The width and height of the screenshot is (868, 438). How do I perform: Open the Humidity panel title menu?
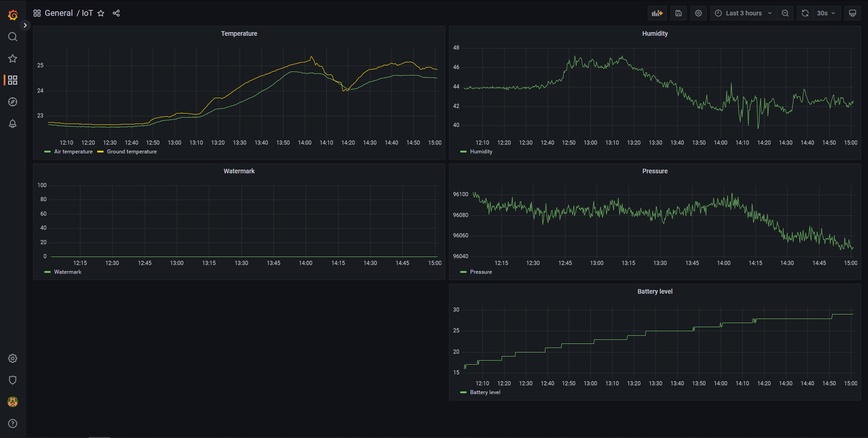pos(655,33)
